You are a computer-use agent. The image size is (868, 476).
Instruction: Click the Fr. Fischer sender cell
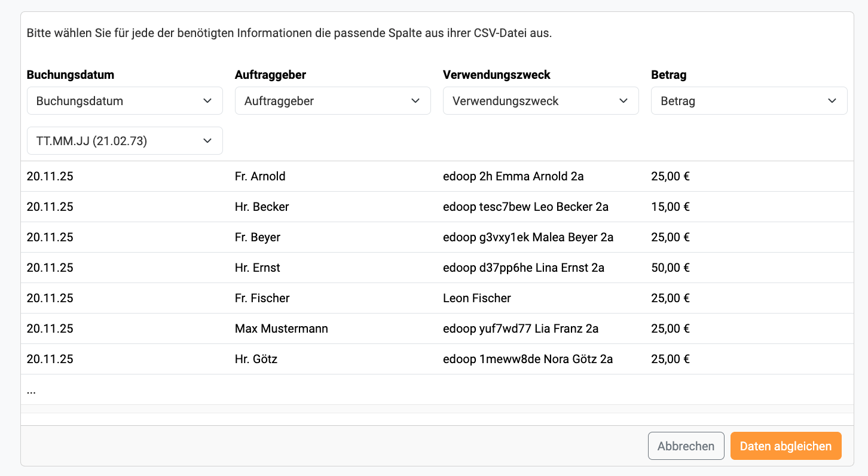(x=262, y=298)
